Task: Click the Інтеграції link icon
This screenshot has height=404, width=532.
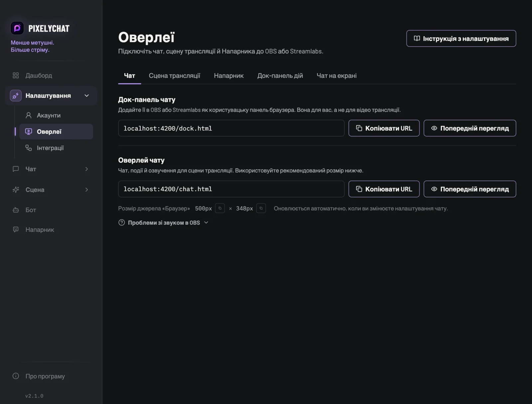Action: coord(29,148)
